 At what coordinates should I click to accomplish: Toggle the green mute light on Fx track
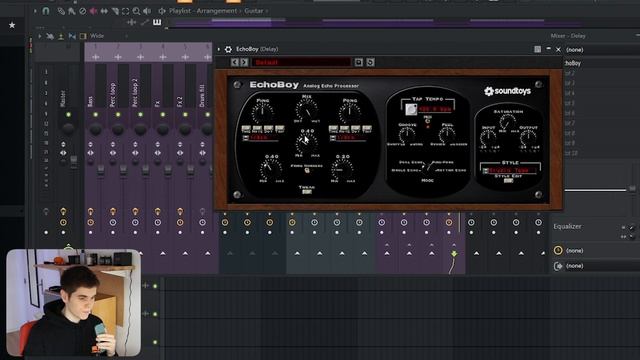coord(163,115)
